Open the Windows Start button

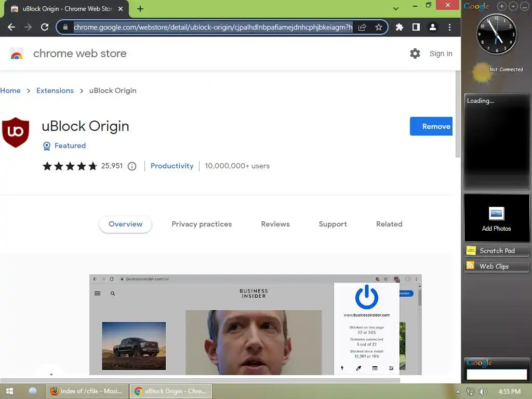[x=9, y=391]
